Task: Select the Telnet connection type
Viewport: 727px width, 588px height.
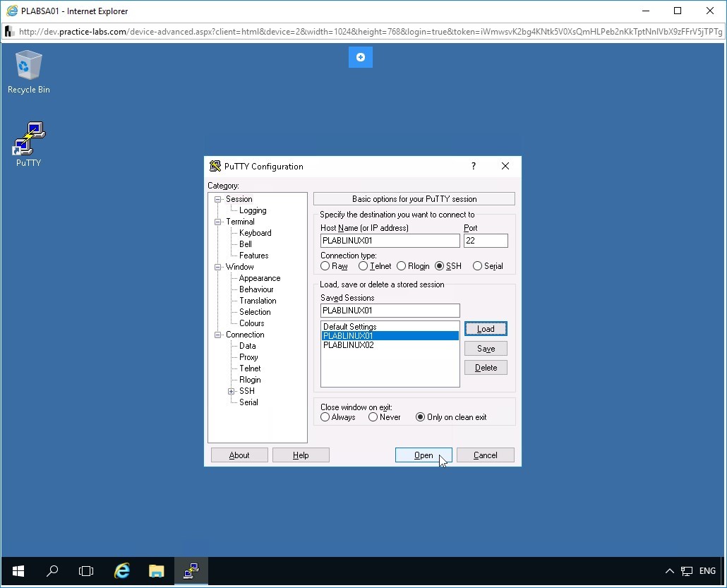Action: click(363, 266)
